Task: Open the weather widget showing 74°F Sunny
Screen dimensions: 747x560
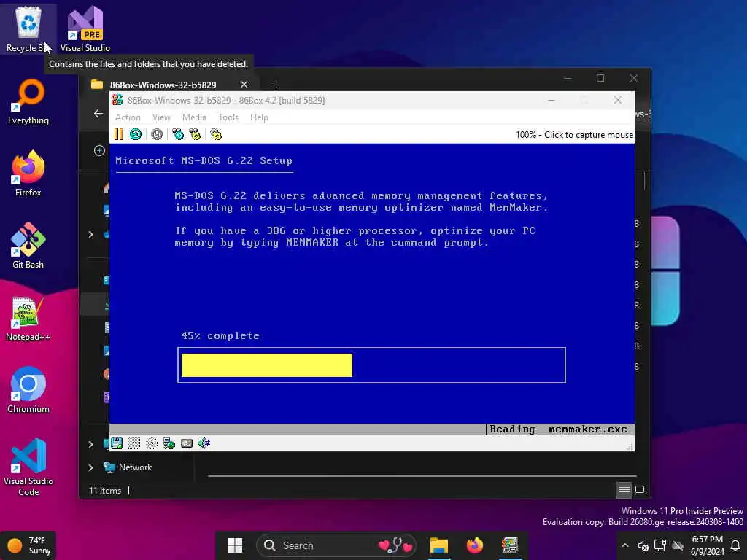Action: point(29,545)
